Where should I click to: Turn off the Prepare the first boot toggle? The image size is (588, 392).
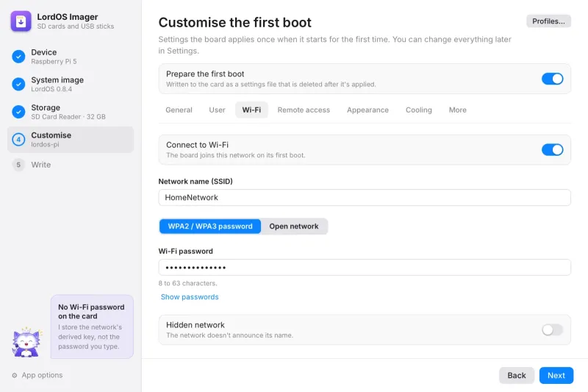coord(552,79)
